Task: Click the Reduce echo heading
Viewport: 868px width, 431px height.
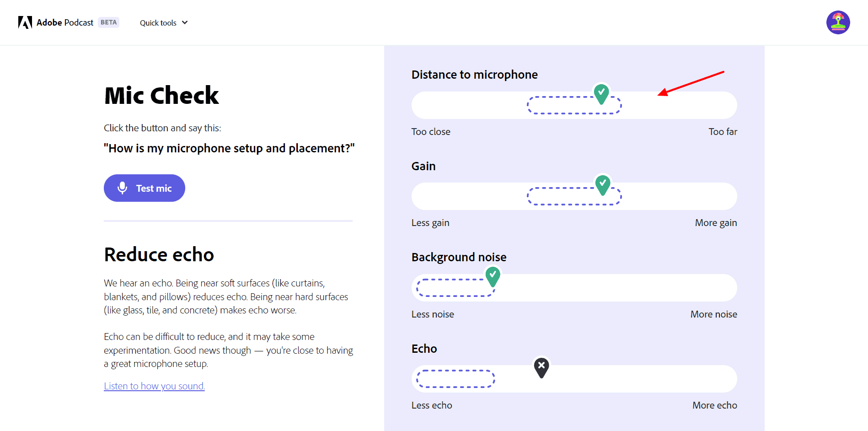Action: pyautogui.click(x=159, y=255)
